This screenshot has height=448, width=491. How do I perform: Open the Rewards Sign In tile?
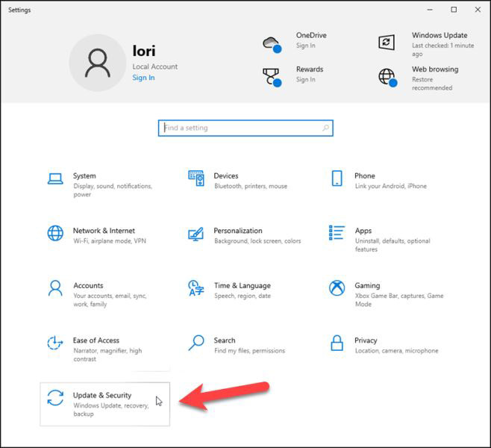pyautogui.click(x=293, y=75)
